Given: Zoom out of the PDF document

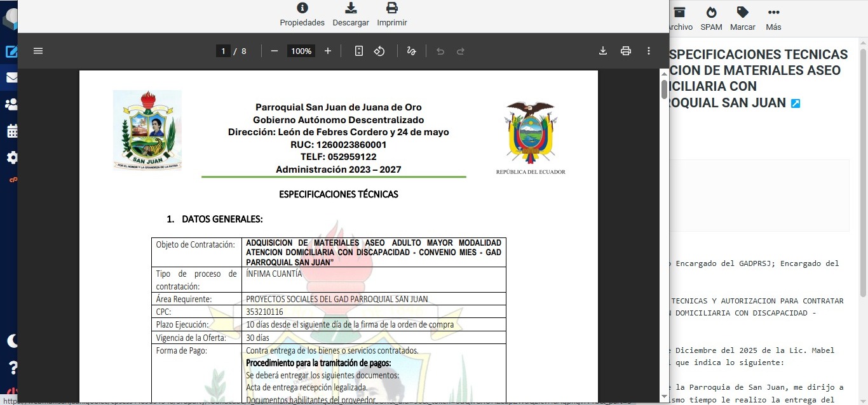Looking at the screenshot, I should 275,51.
